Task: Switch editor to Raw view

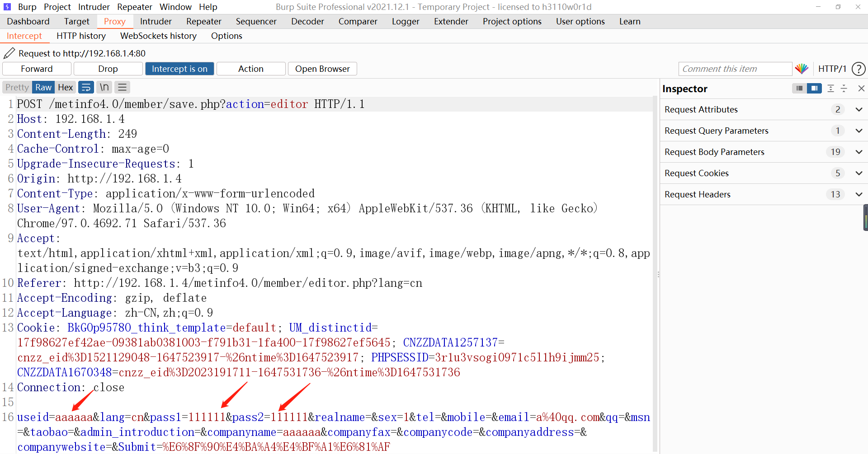Action: pos(43,87)
